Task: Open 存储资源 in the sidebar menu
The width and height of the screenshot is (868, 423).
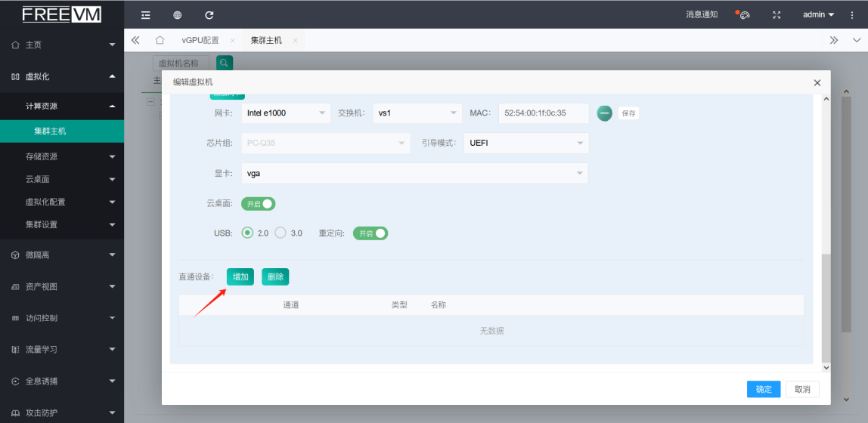Action: pos(62,156)
